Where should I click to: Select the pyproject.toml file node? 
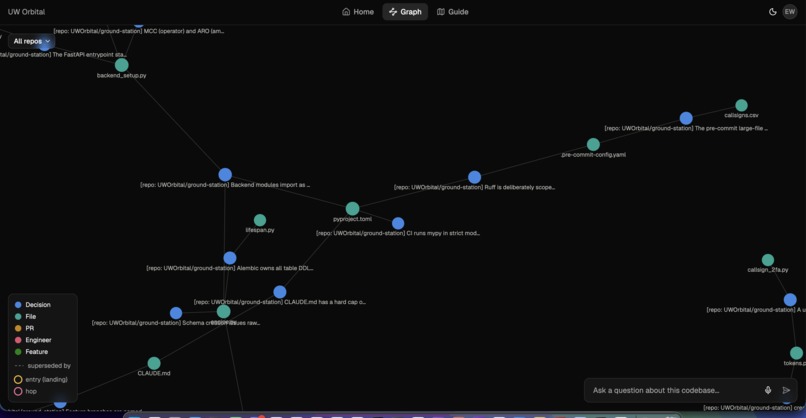[352, 208]
